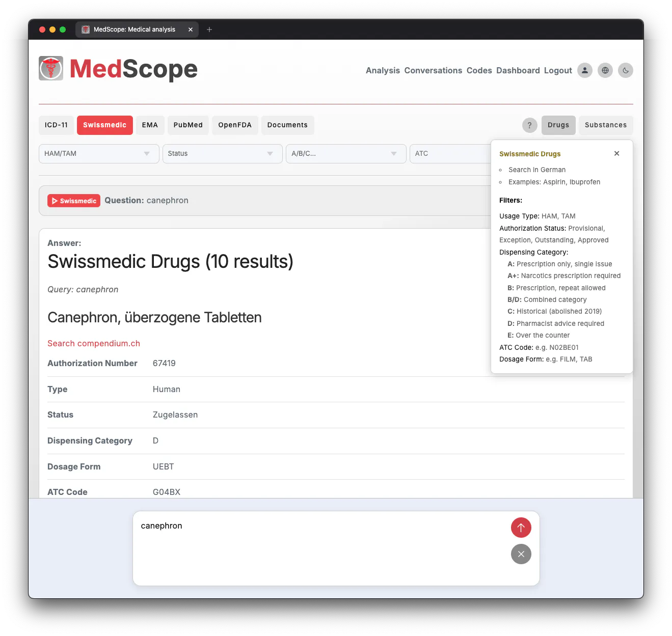Open the user profile icon
This screenshot has width=672, height=636.
tap(585, 70)
